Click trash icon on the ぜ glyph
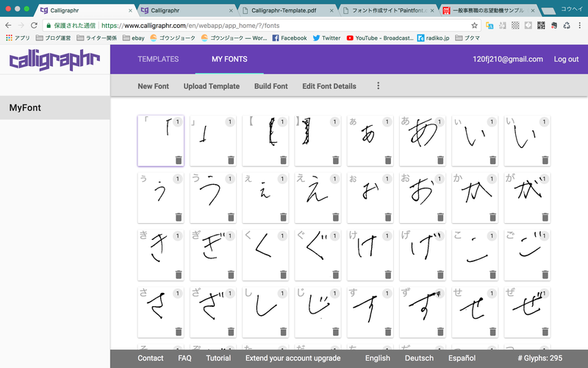 544,332
